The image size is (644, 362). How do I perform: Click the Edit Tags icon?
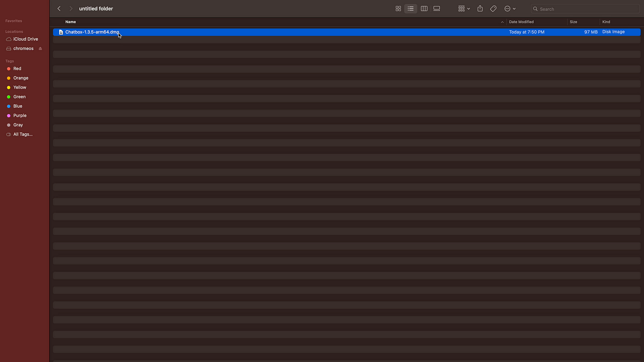pyautogui.click(x=493, y=8)
